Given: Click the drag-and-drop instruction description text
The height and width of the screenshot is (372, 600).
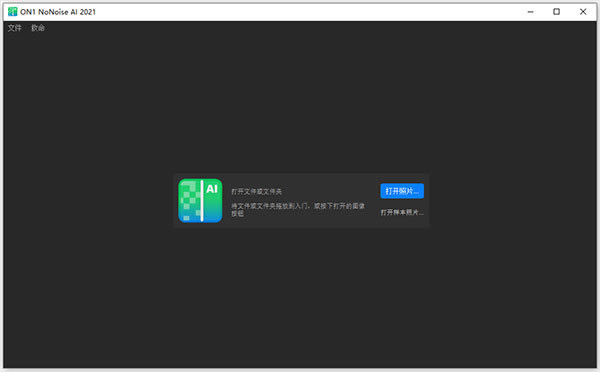Looking at the screenshot, I should point(298,209).
